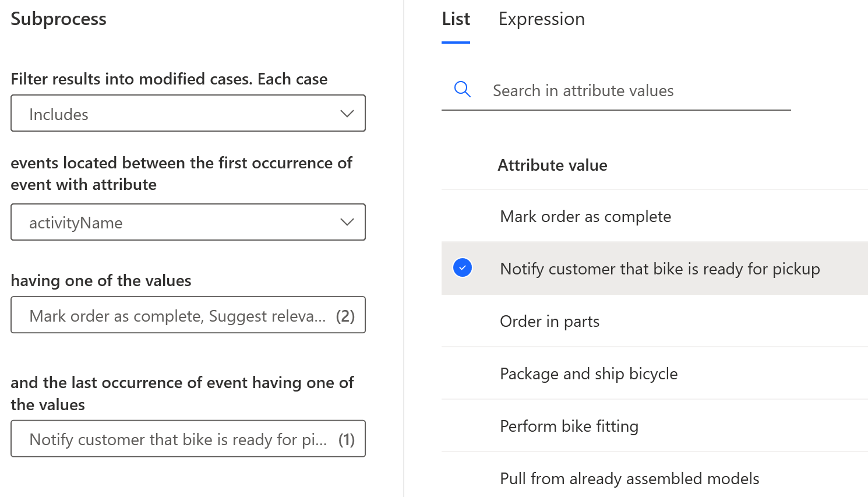Click the search magnifier icon
The image size is (868, 497).
463,90
